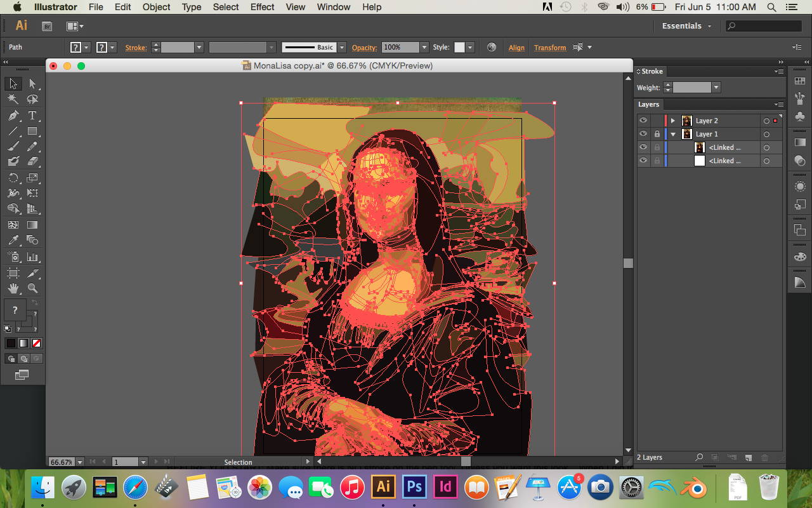This screenshot has width=812, height=508.
Task: Select the Layers panel tab
Action: [648, 104]
